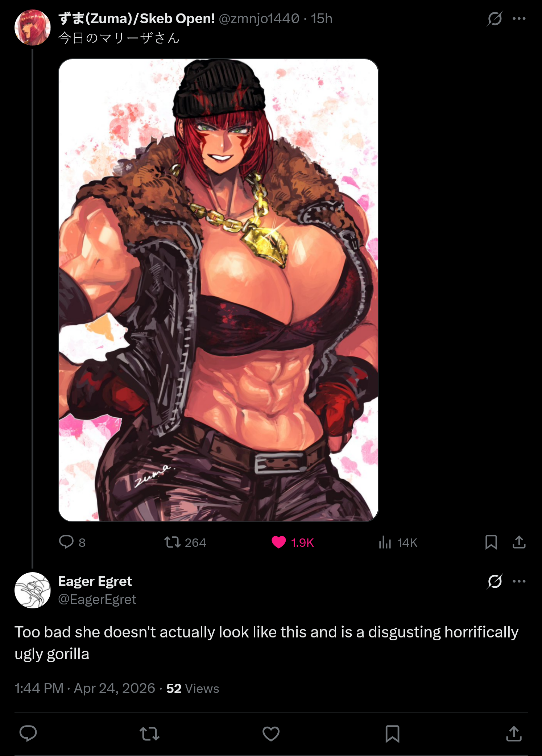The width and height of the screenshot is (542, 756).
Task: Share Zuma's post via share icon
Action: pyautogui.click(x=519, y=542)
